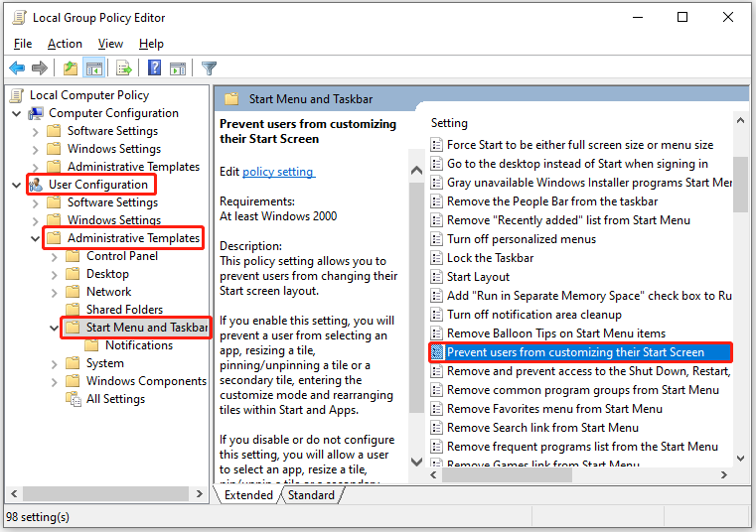The width and height of the screenshot is (756, 532).
Task: Toggle the Show/Hide Action Pane icon
Action: coord(178,68)
